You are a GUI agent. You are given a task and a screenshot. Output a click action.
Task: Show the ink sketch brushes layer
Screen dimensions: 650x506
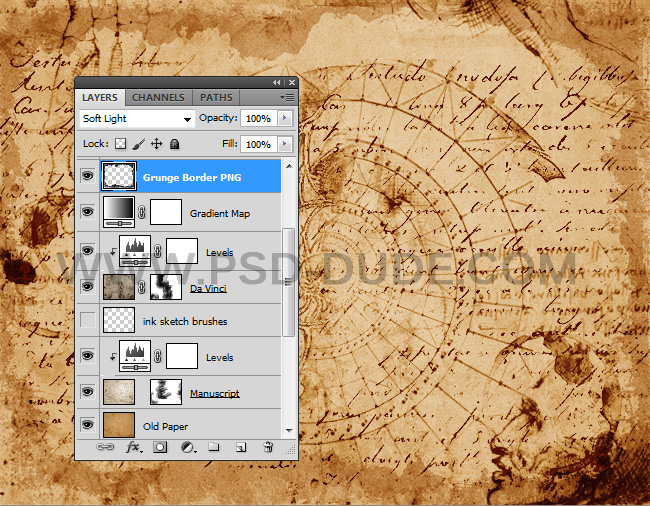88,321
